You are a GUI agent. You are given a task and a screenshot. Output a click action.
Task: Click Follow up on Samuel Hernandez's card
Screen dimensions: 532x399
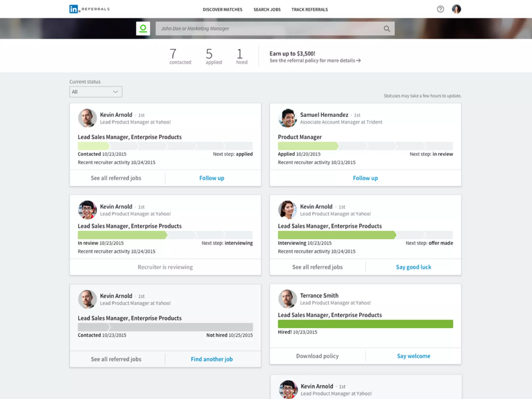365,178
